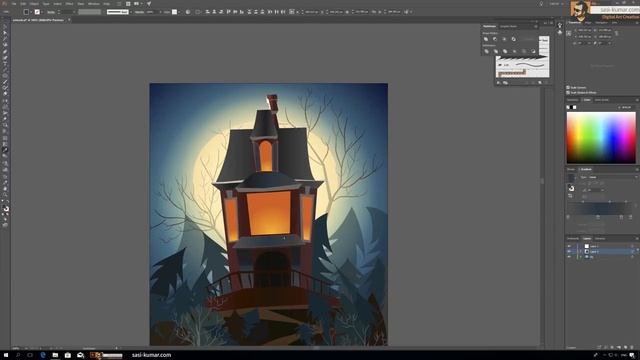Open the File menu
Image resolution: width=640 pixels, height=360 pixels.
pos(14,4)
